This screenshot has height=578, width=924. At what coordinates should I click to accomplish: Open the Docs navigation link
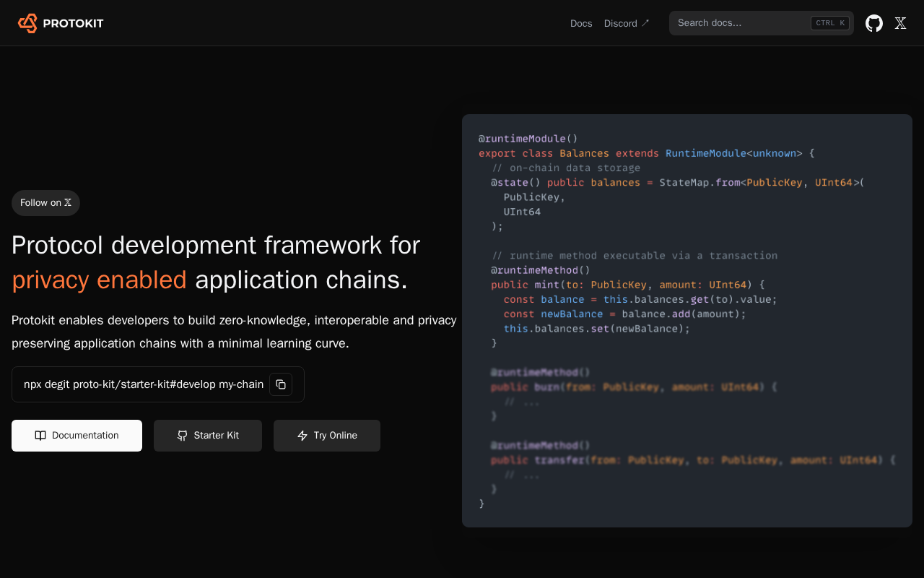(581, 23)
